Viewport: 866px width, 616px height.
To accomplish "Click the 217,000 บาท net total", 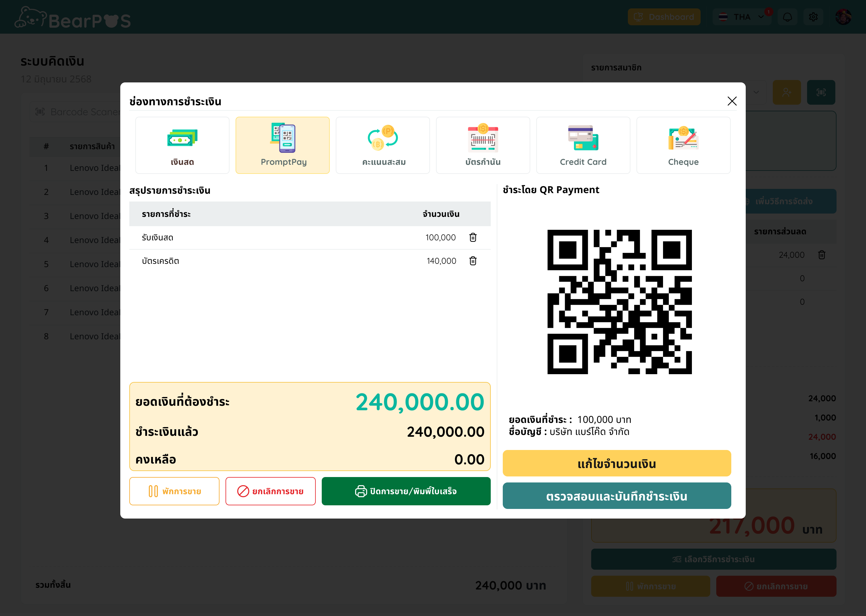I will tap(766, 526).
